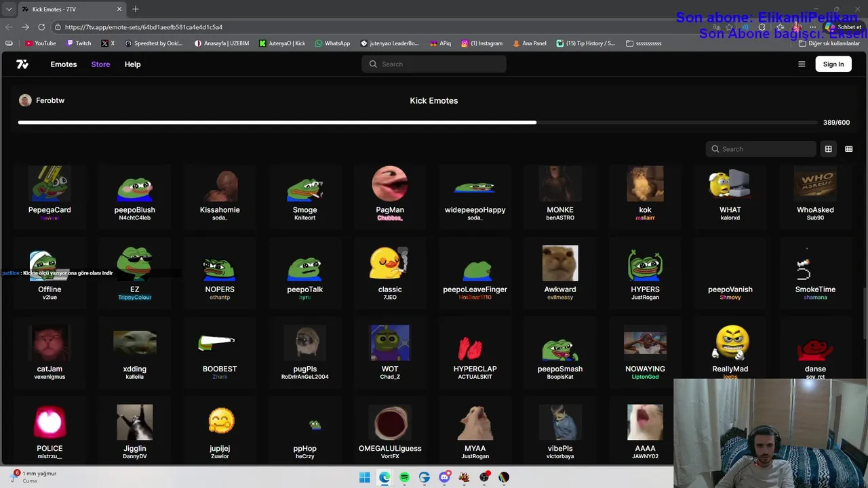Click the 389/600 emote count text
The image size is (868, 488).
[x=836, y=123]
